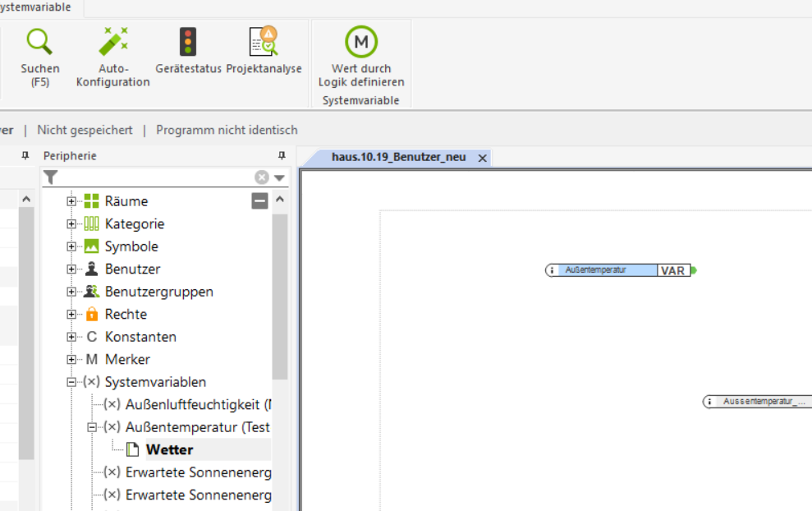Click Programm nicht identisch status text
Image resolution: width=812 pixels, height=511 pixels.
coord(227,130)
